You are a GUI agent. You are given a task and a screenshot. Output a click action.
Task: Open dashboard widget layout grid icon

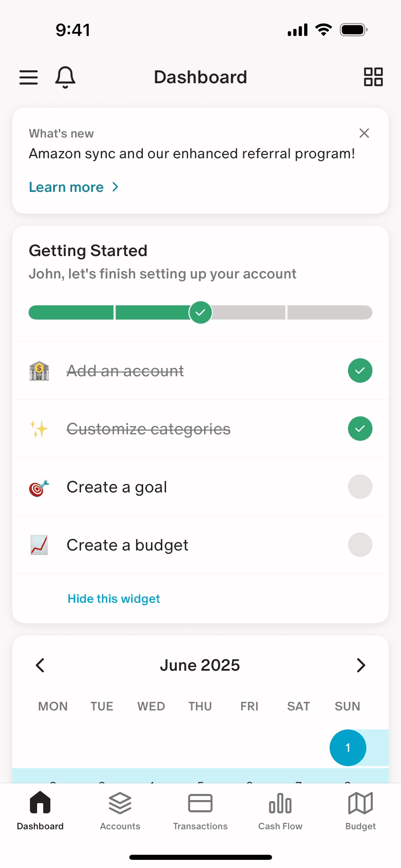(373, 77)
